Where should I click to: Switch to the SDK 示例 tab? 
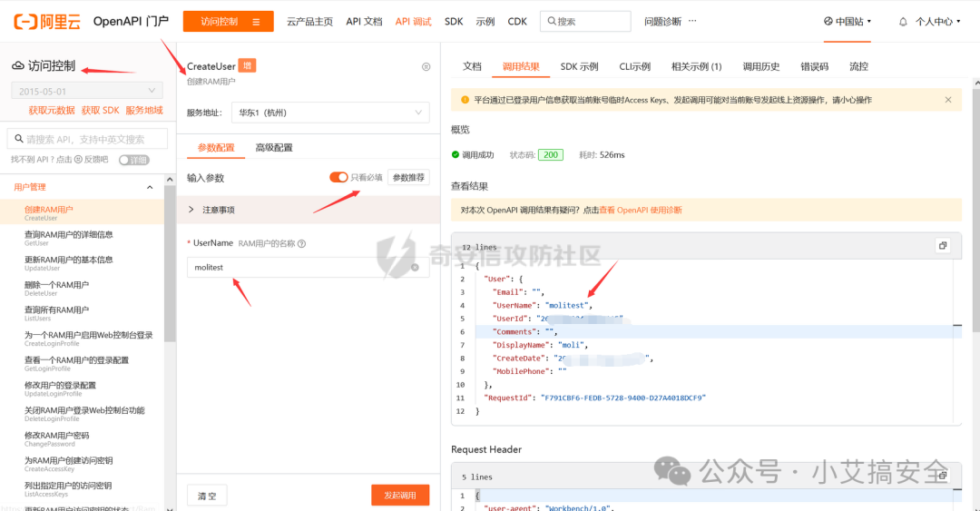[579, 66]
